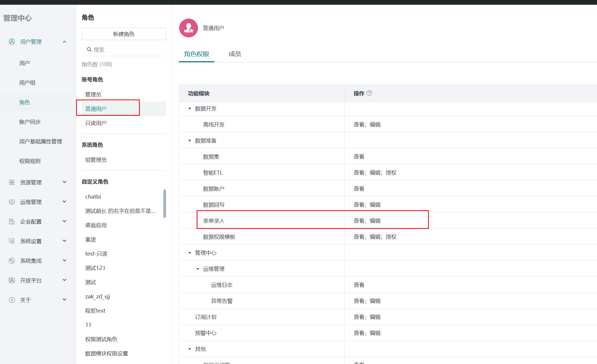
Task: Click the 资源管理 grid icon
Action: click(x=12, y=182)
